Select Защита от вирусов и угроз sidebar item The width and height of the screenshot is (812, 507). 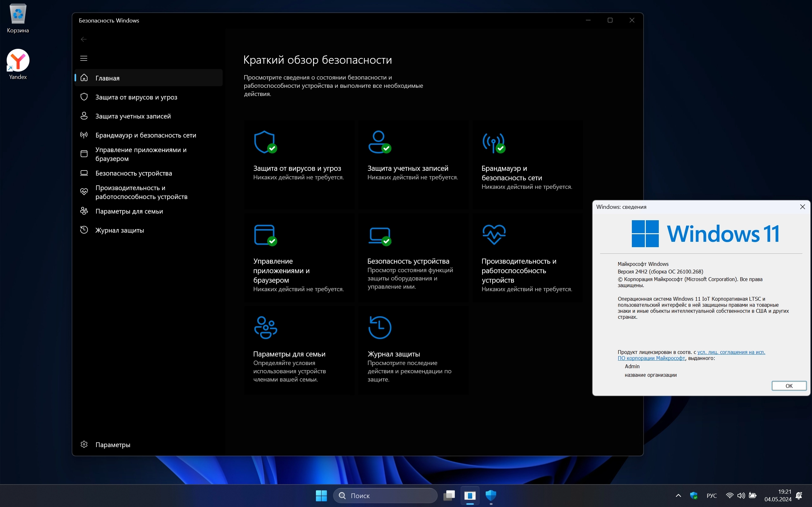[136, 97]
